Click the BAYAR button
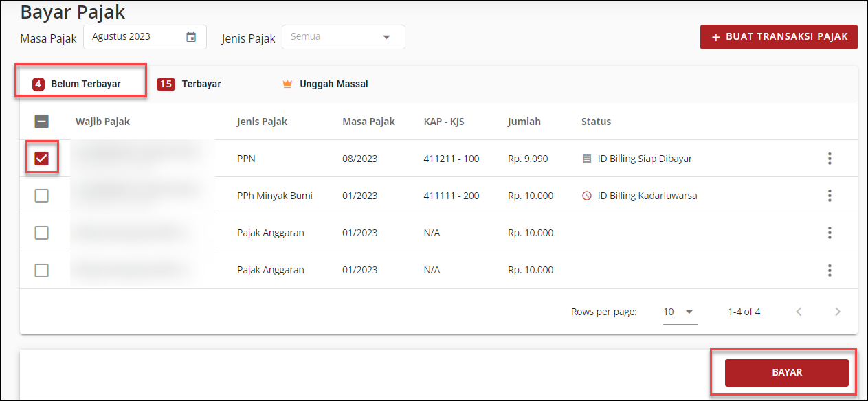 coord(787,372)
